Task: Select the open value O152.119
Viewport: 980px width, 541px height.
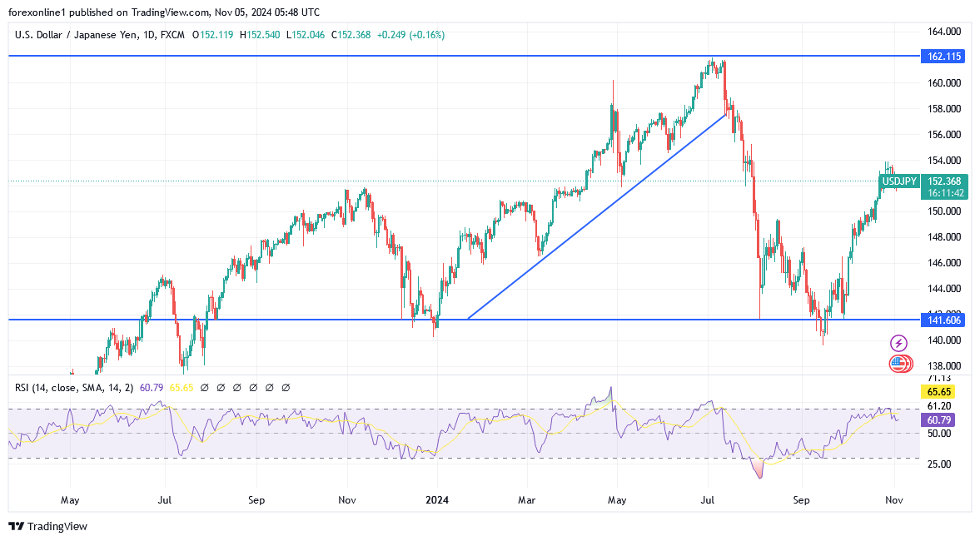Action: coord(212,35)
